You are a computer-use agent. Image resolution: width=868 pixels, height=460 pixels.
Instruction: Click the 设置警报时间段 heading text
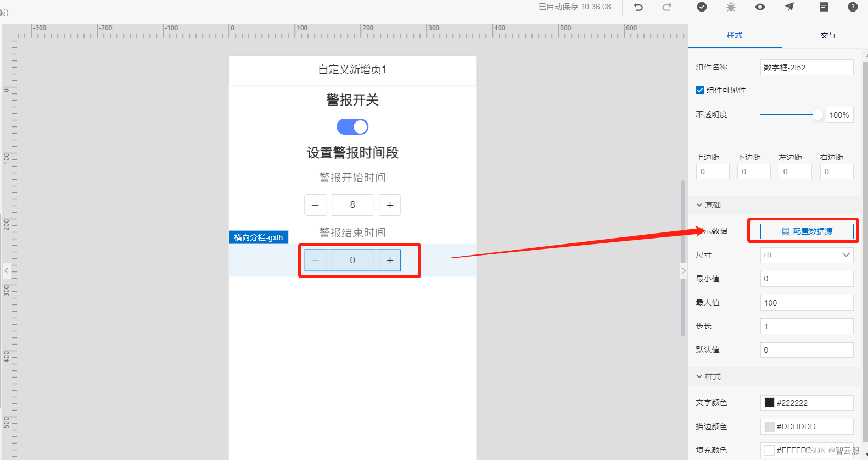[352, 153]
